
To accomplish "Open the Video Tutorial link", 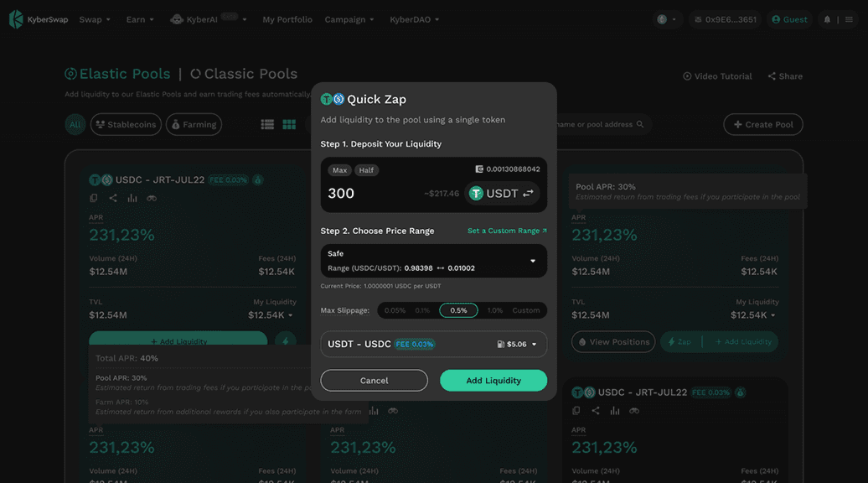I will point(717,76).
